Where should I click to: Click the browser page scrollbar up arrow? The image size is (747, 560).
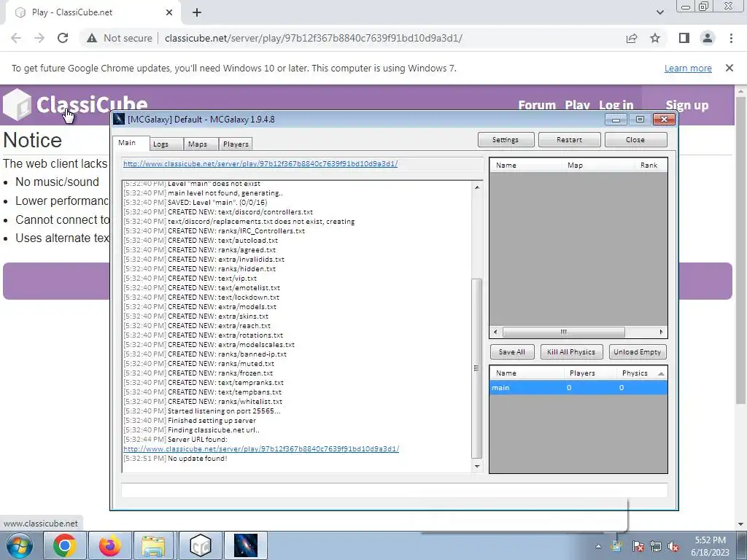pos(742,91)
